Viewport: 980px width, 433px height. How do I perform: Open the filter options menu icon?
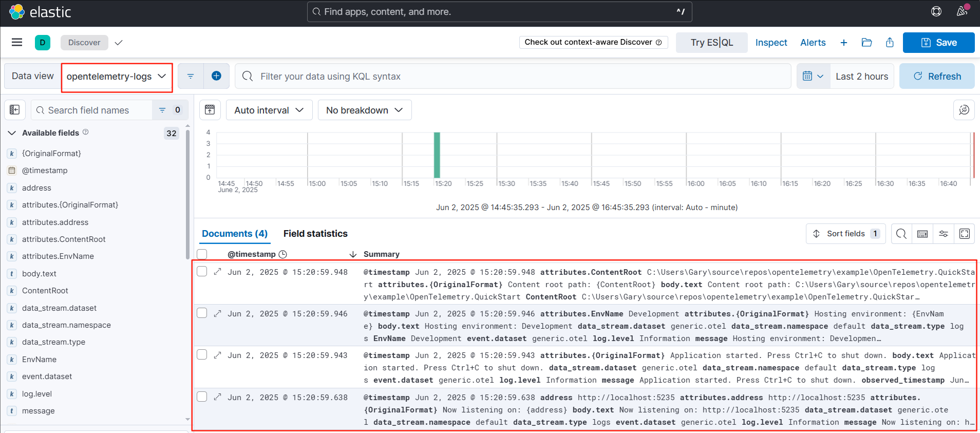tap(191, 76)
